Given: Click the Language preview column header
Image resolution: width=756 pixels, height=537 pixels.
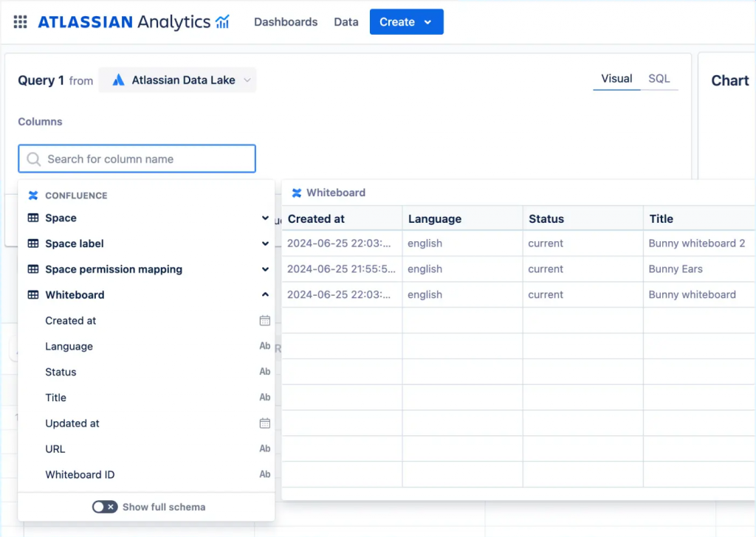Looking at the screenshot, I should point(463,218).
